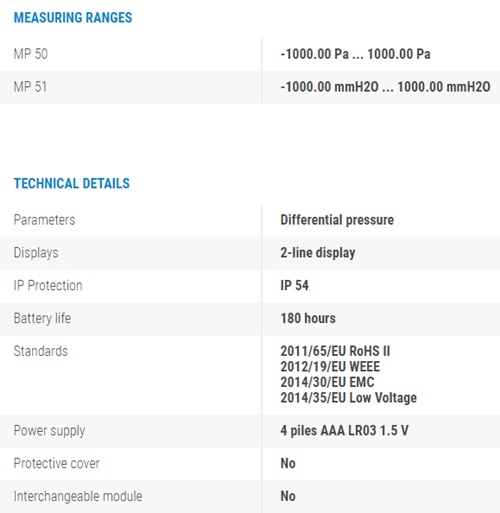Click the 180 hours value
500x513 pixels.
pyautogui.click(x=308, y=318)
